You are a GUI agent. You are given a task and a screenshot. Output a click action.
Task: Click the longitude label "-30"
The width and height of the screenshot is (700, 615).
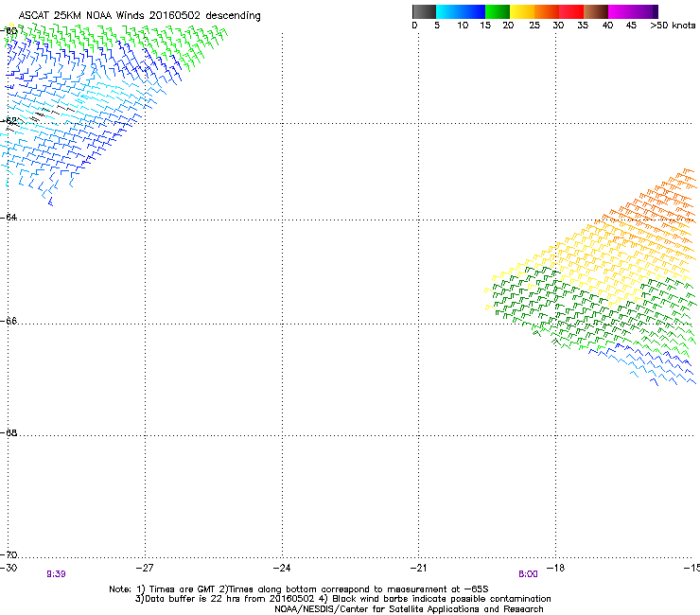[x=9, y=568]
